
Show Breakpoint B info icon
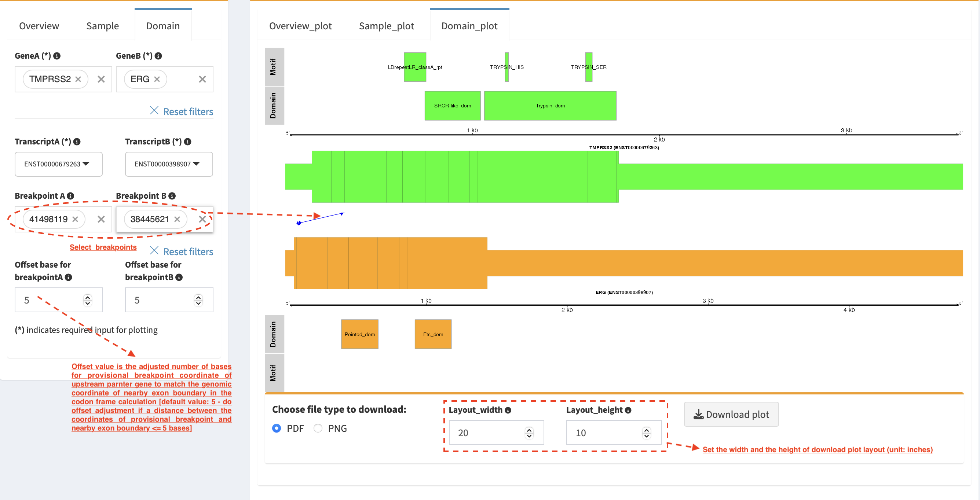172,196
